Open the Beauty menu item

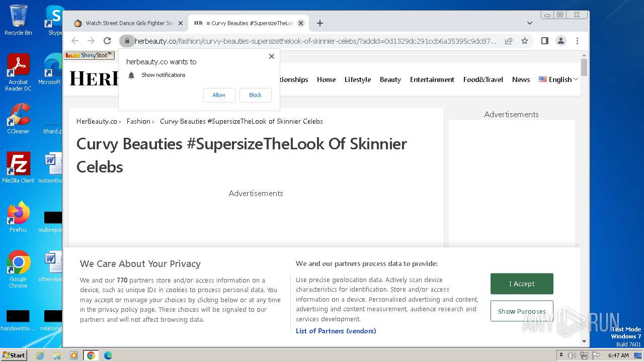click(390, 79)
